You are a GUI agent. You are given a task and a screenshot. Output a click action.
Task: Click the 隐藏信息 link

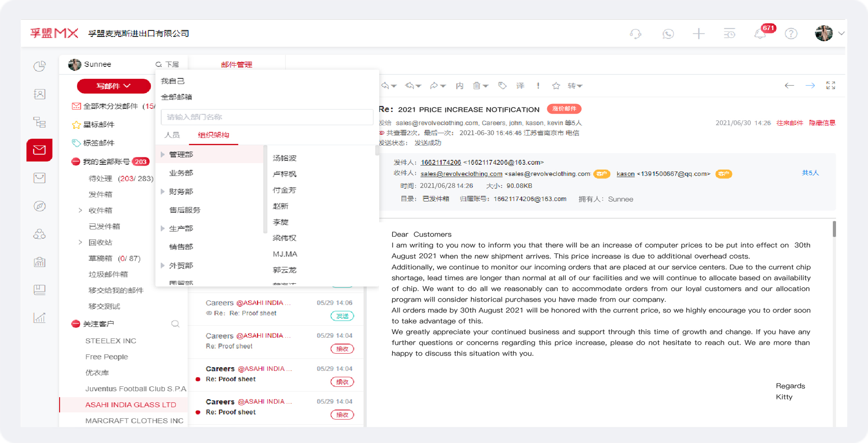822,123
